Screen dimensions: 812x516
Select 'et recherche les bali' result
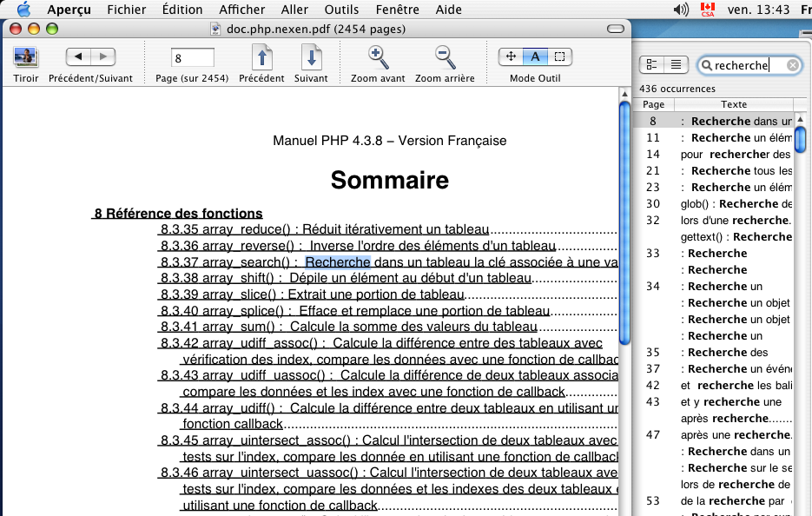713,386
